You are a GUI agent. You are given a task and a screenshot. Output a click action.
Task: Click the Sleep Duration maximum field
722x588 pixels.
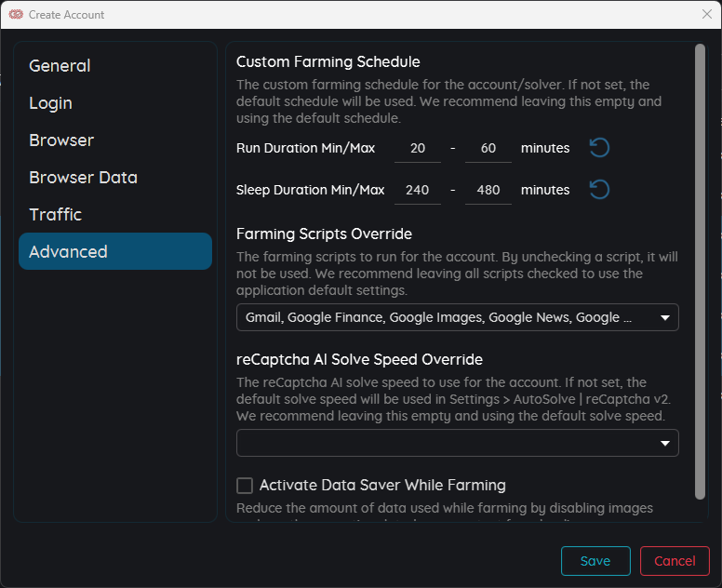(x=488, y=191)
